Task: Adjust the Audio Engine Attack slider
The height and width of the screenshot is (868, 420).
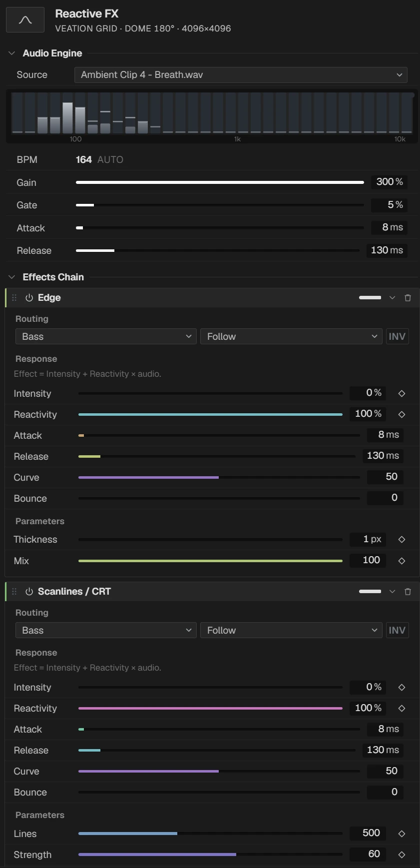Action: 220,228
